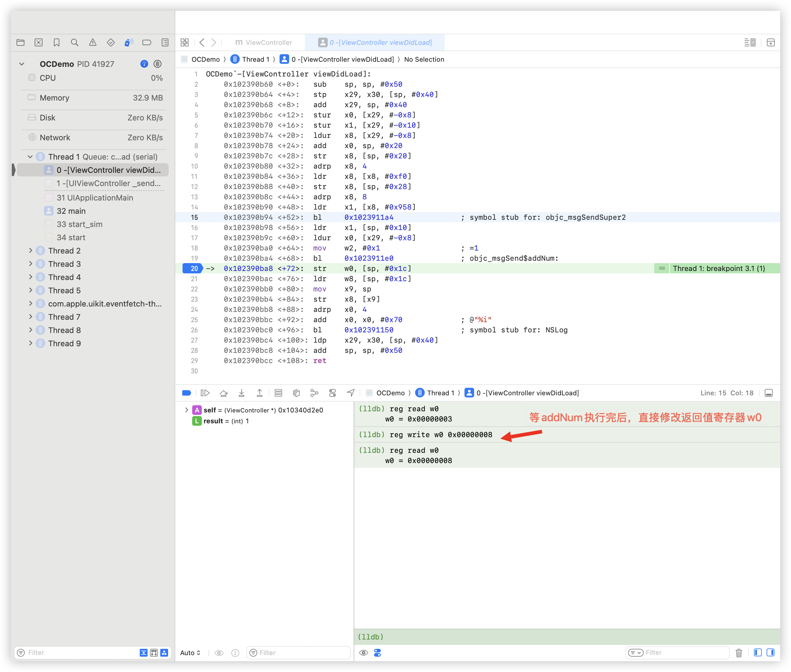Click the go back navigation arrow

(x=202, y=43)
